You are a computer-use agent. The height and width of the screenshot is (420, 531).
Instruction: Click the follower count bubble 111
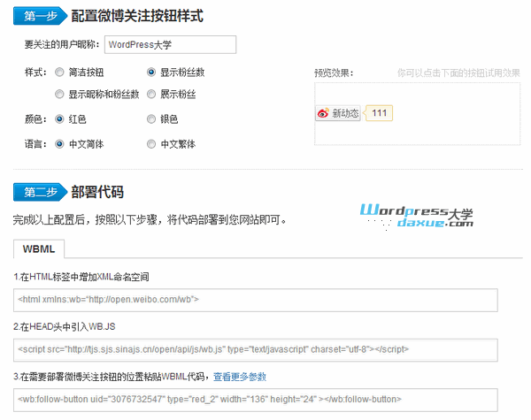379,113
